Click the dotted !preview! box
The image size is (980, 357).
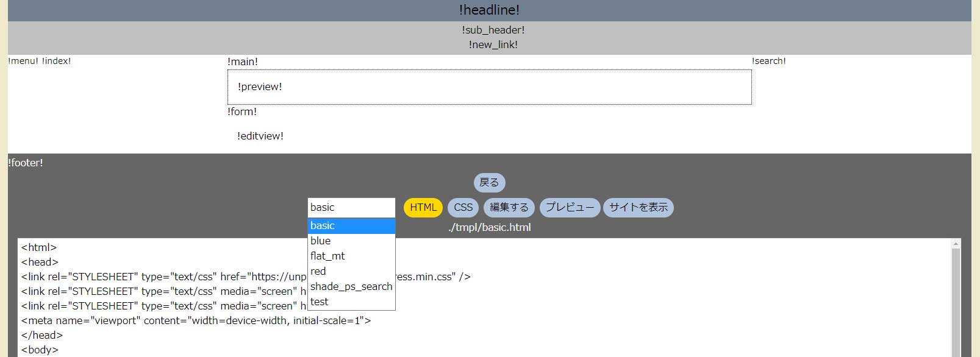(489, 87)
